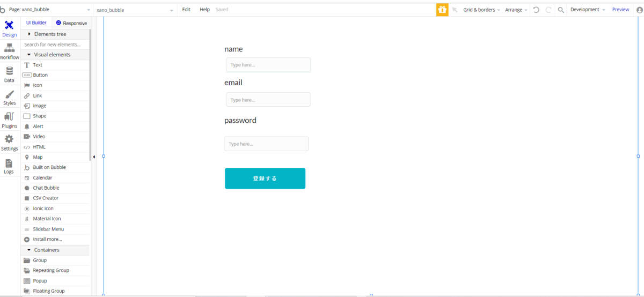Switch to the Responsive tab
This screenshot has height=297, width=644.
click(x=71, y=23)
